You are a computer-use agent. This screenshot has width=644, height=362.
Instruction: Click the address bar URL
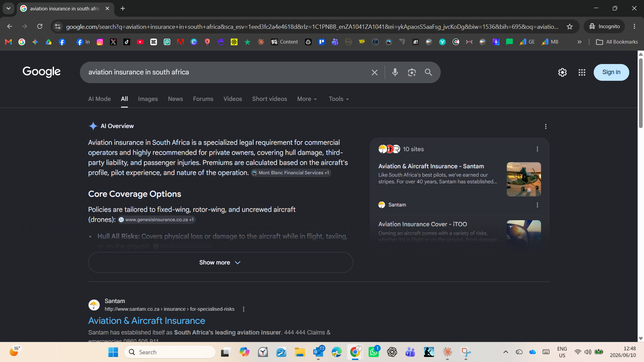(312, 26)
